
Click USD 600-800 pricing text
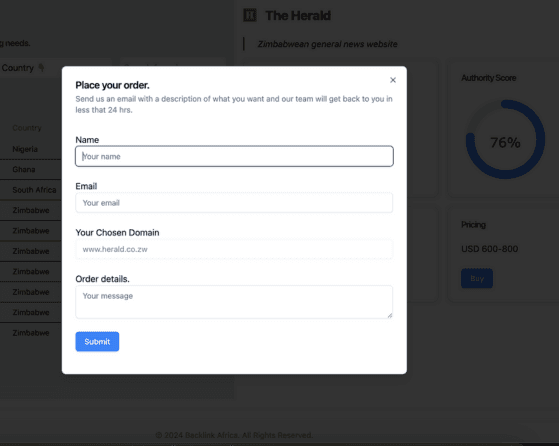(x=489, y=249)
